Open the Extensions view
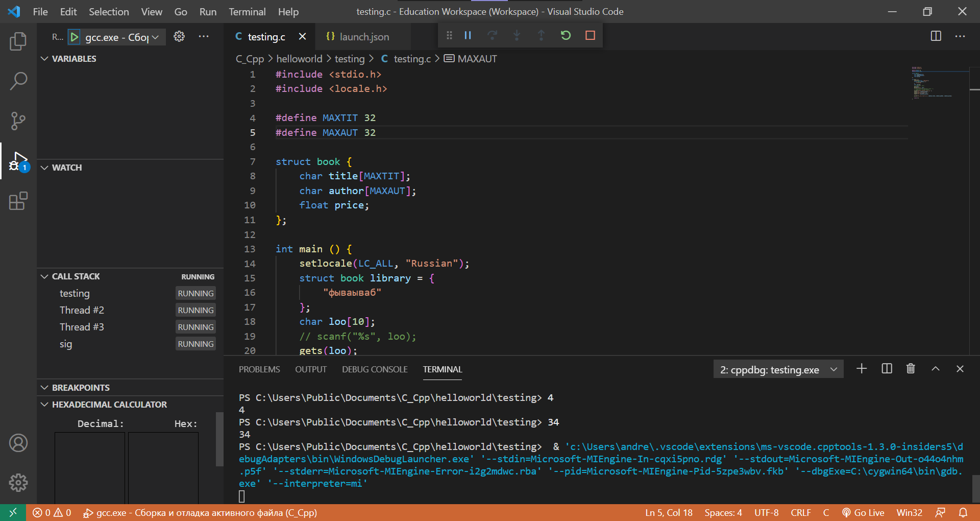980x521 pixels. 18,201
